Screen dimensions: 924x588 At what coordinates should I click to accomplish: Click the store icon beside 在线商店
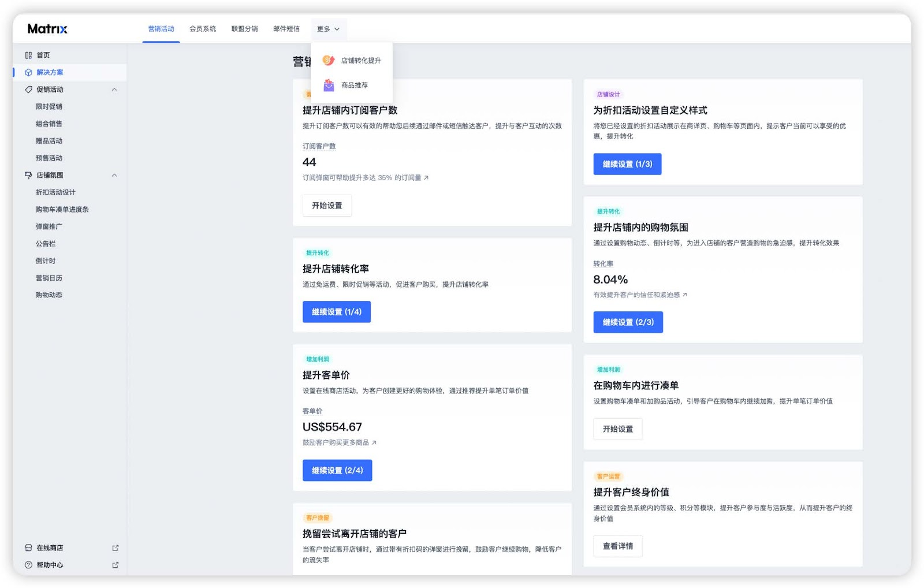28,548
